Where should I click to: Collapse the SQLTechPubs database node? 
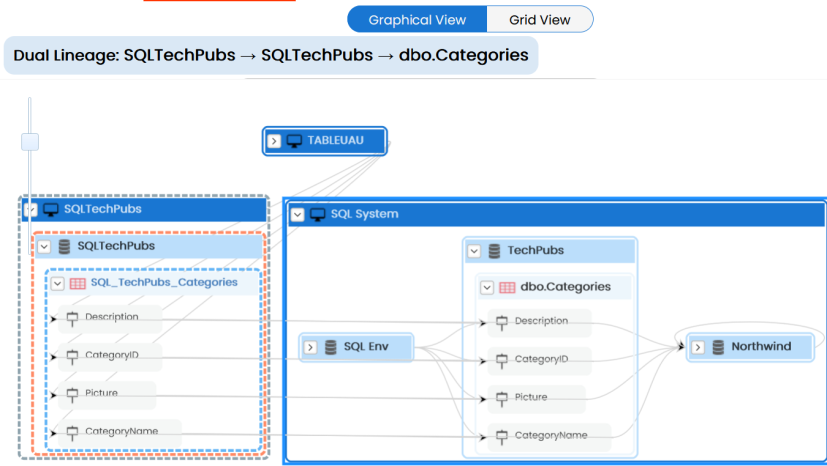point(44,247)
